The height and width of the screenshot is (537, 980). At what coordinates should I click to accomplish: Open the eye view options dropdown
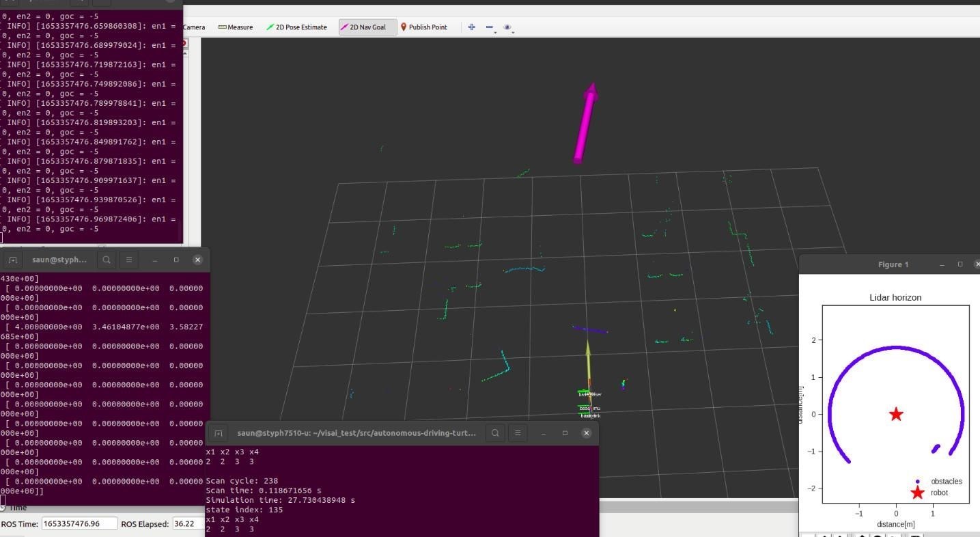tap(508, 27)
